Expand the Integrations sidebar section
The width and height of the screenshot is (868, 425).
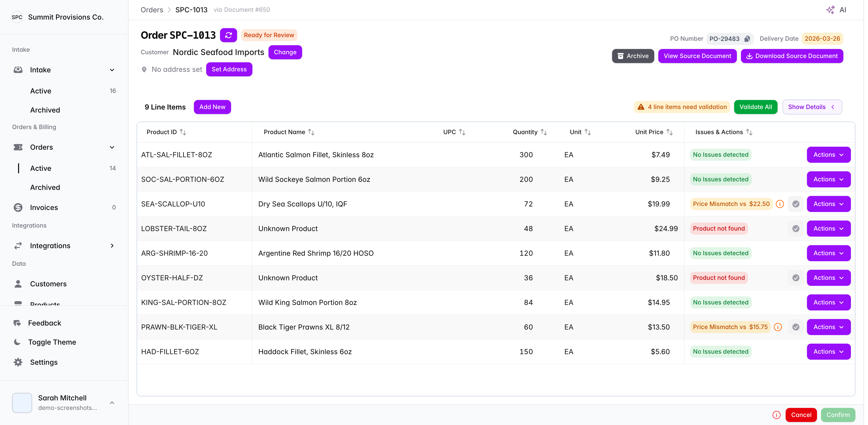(112, 246)
